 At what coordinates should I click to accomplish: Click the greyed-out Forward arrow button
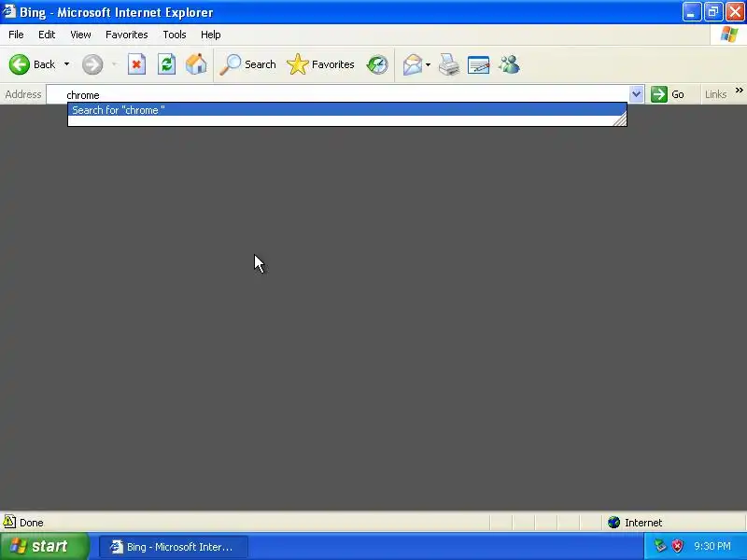tap(92, 64)
